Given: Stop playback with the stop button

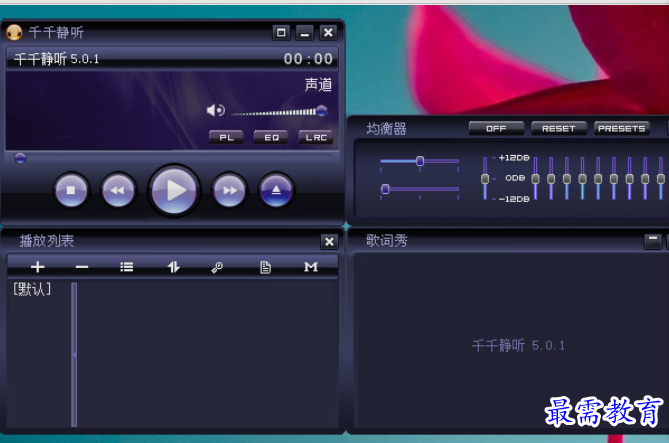Looking at the screenshot, I should point(71,190).
